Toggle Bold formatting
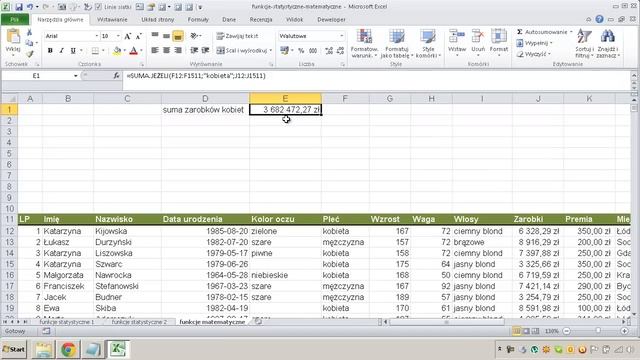Screen dimensions: 640x360 click(50, 51)
